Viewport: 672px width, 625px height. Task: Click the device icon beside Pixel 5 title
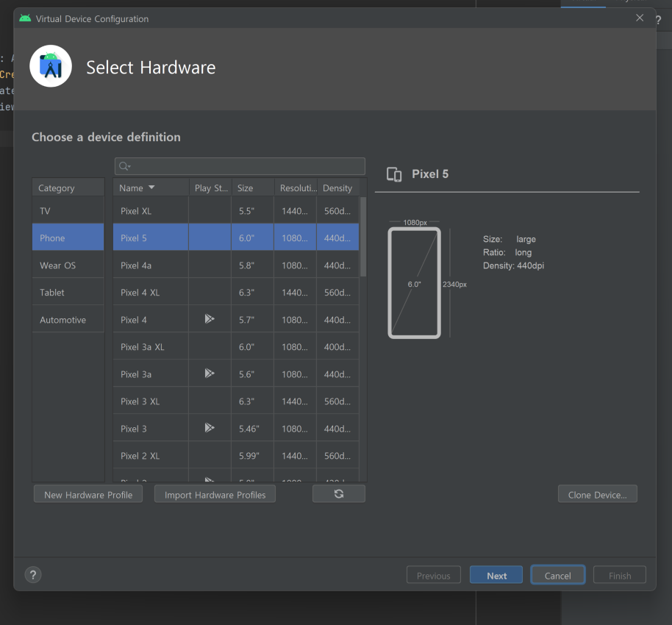394,174
